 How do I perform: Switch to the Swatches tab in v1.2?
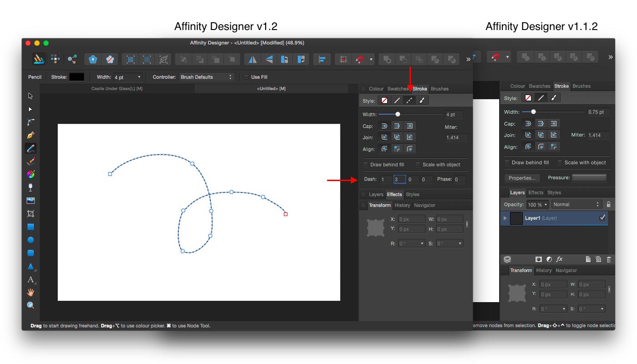click(398, 89)
